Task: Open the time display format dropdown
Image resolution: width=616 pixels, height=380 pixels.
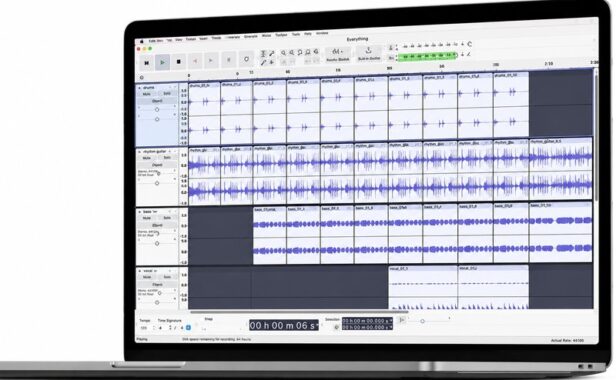Action: pos(316,326)
